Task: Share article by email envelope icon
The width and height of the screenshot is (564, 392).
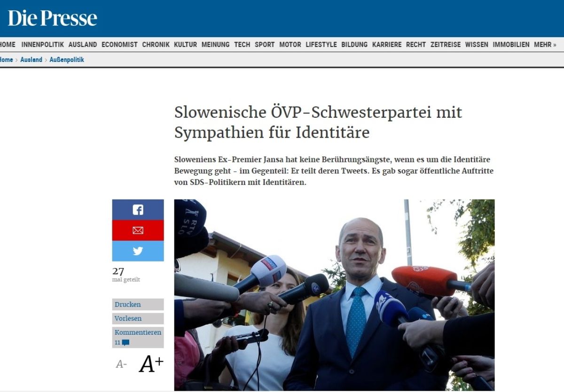Action: [x=138, y=231]
